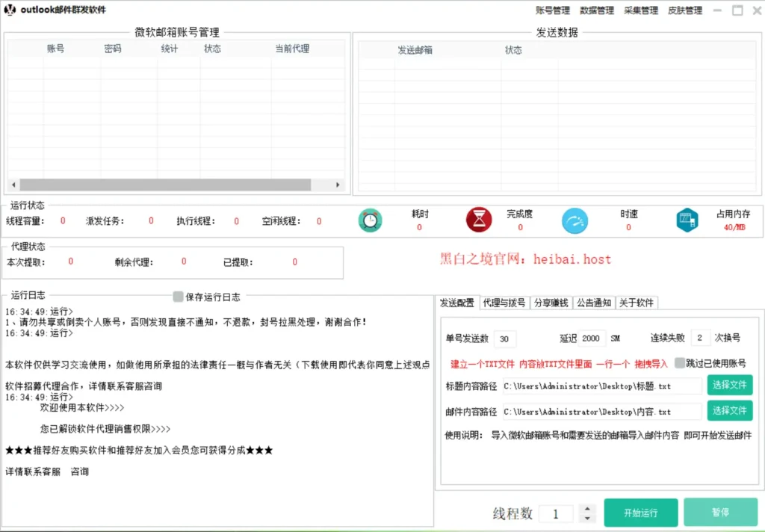
Task: Click the 剩余代理 label
Action: pos(134,262)
